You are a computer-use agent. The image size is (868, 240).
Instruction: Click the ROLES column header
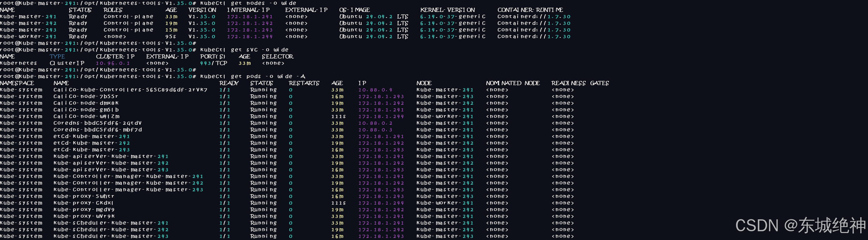click(113, 10)
